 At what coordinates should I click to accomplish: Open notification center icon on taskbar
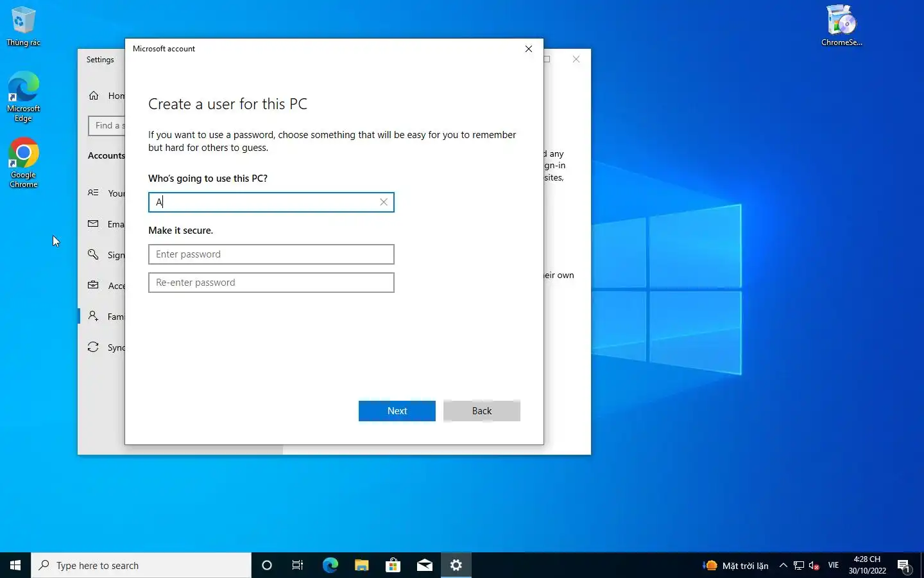905,566
